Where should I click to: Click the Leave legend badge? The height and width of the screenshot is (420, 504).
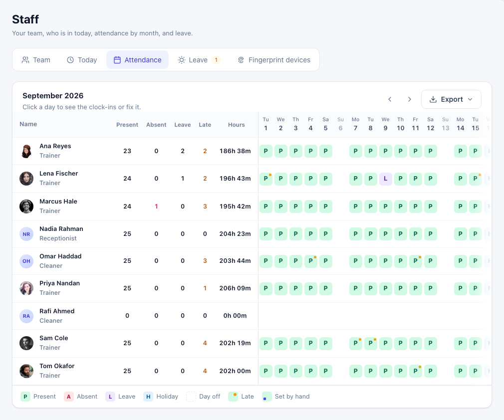pyautogui.click(x=110, y=397)
